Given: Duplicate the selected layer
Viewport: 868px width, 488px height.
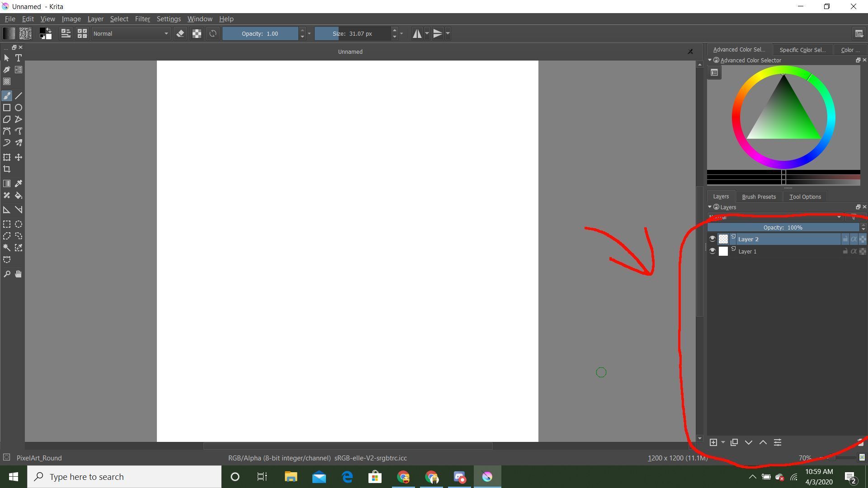Looking at the screenshot, I should click(735, 442).
